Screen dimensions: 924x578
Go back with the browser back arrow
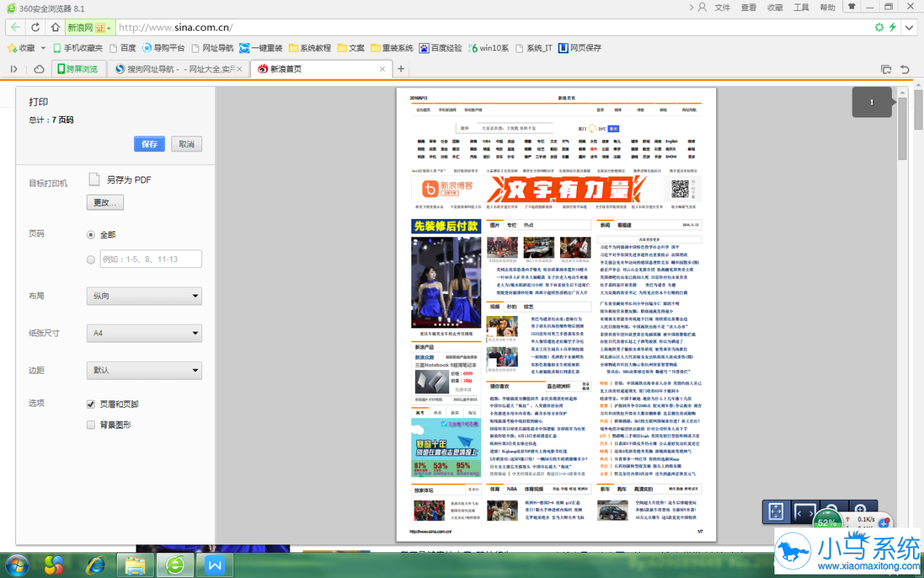pos(15,28)
